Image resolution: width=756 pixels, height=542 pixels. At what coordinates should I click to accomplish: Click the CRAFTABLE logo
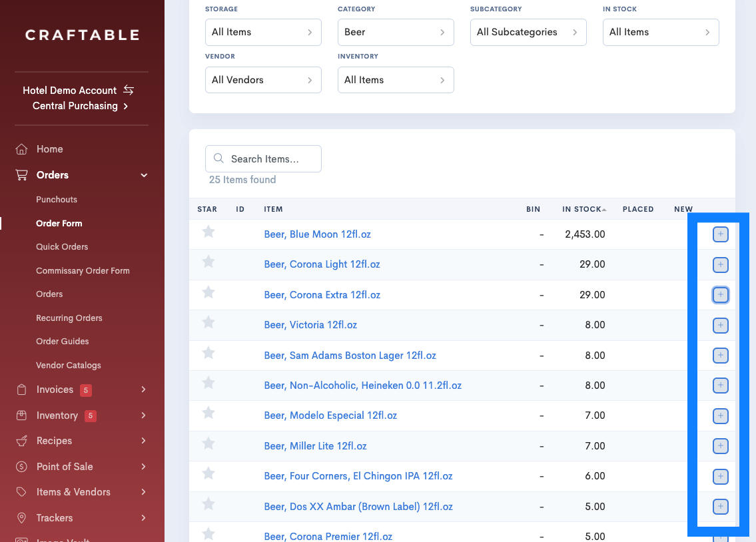pos(83,35)
